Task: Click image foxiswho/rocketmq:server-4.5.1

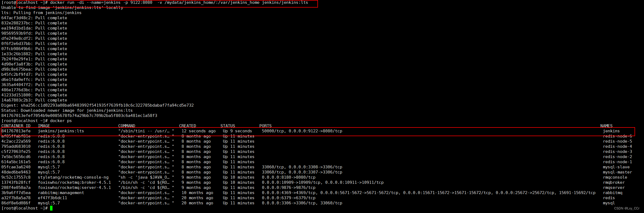Action: coord(74,188)
